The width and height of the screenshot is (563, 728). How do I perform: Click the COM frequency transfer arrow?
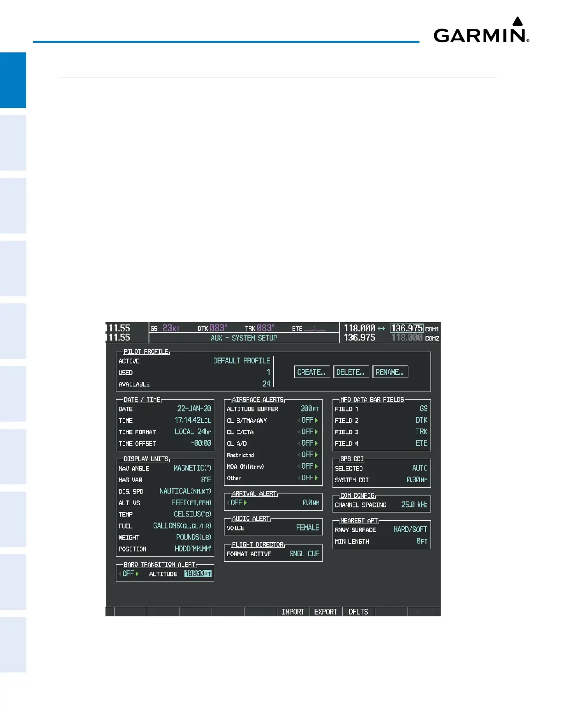[381, 329]
